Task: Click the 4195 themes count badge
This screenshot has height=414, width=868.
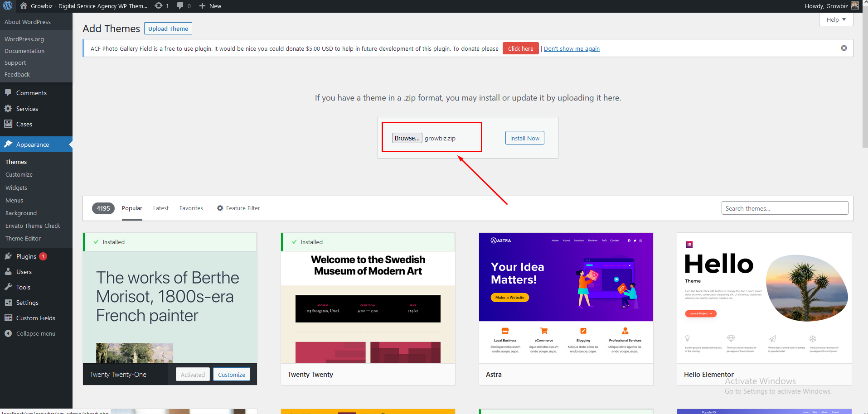Action: (x=103, y=208)
